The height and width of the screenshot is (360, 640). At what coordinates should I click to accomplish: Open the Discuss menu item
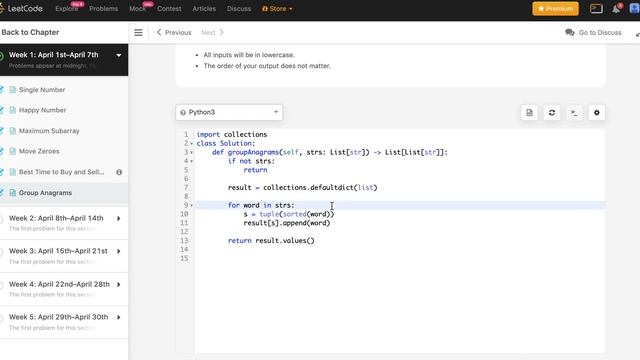click(x=239, y=9)
